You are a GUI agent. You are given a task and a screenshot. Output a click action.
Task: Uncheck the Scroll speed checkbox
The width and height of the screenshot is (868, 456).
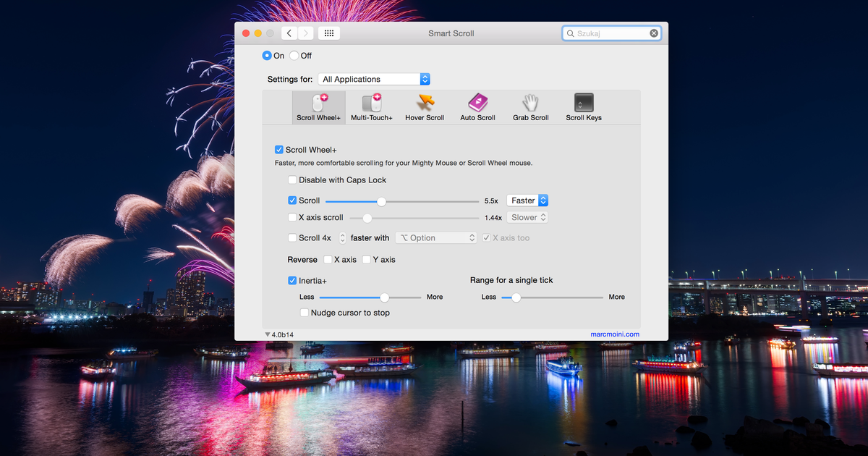click(292, 200)
